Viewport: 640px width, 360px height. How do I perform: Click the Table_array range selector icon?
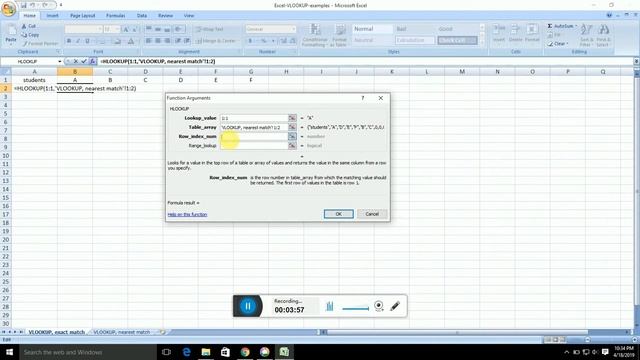[x=292, y=127]
